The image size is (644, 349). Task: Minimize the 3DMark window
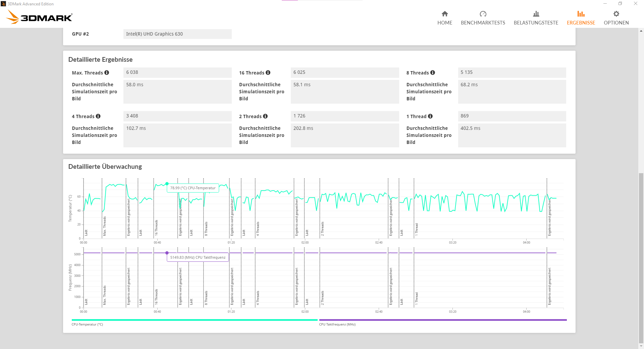(605, 4)
